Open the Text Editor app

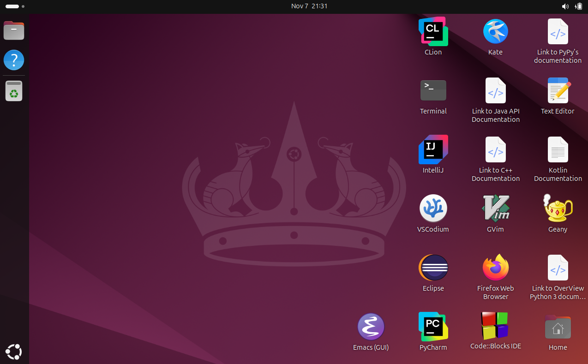click(558, 90)
